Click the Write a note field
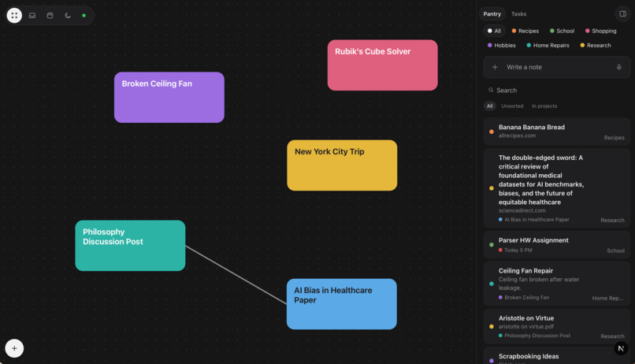This screenshot has width=635, height=364. pyautogui.click(x=556, y=67)
